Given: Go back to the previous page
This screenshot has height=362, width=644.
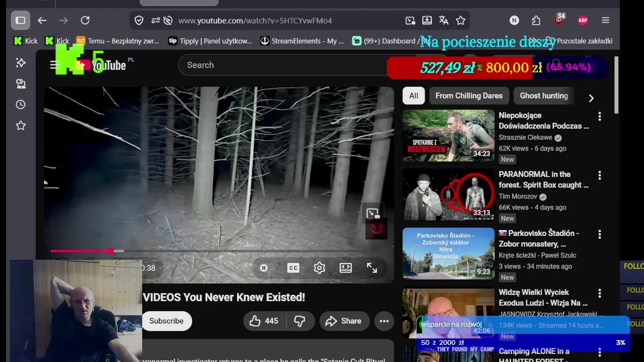Looking at the screenshot, I should pos(42,21).
